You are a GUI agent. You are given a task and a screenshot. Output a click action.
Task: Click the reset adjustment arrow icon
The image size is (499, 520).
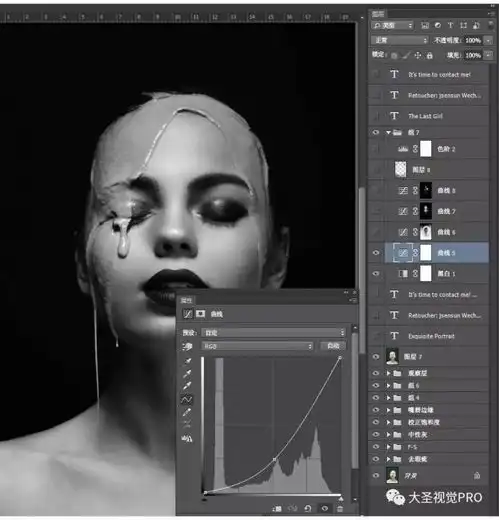[x=308, y=508]
